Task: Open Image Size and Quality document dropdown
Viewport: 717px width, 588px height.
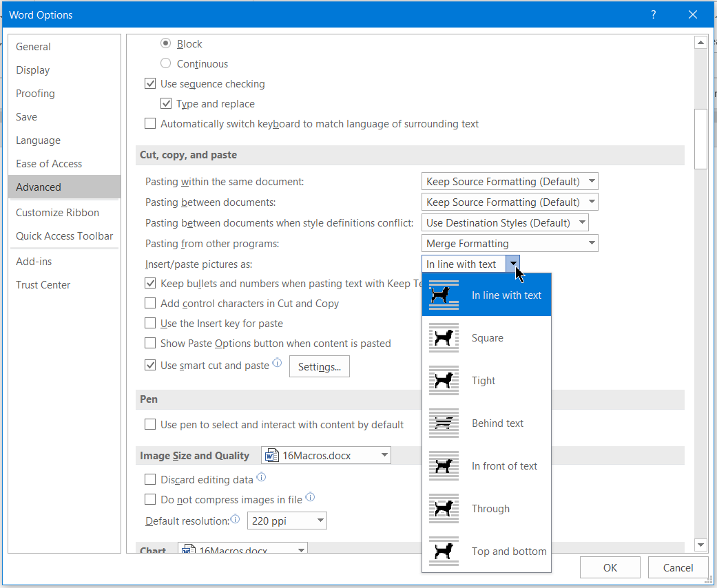Action: (326, 455)
